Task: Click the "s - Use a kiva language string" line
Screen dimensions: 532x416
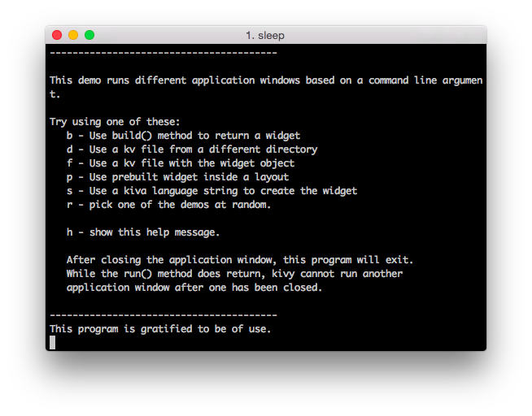Action: click(211, 191)
